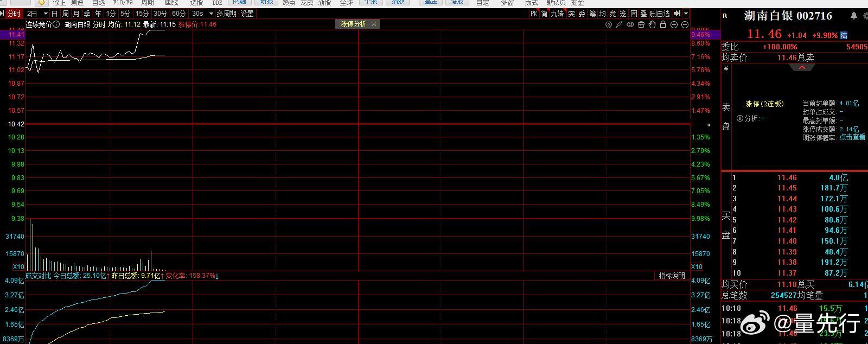This screenshot has width=868, height=344.
Task: Select the drawing brush tool icon
Action: click(619, 24)
